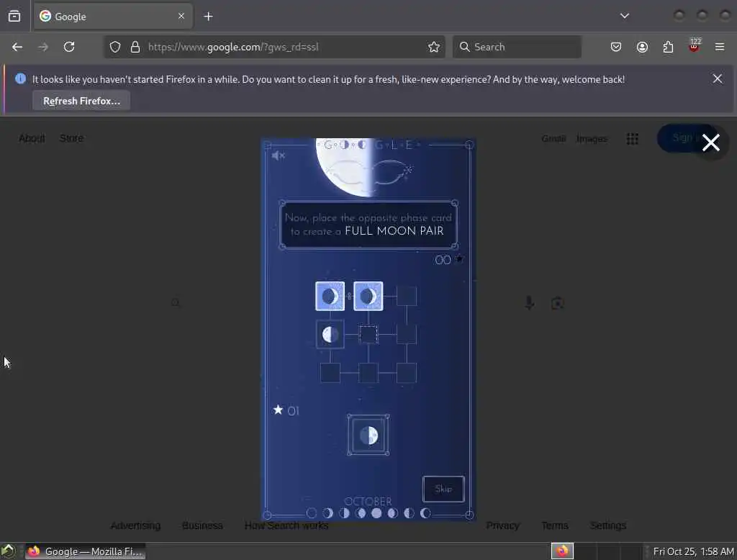Open the extensions puzzle icon

(668, 47)
